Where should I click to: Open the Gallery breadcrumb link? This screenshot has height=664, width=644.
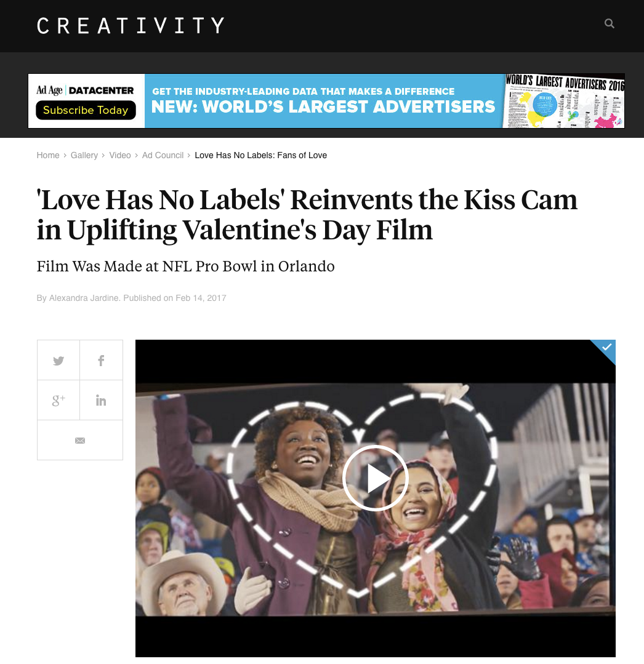(x=84, y=155)
